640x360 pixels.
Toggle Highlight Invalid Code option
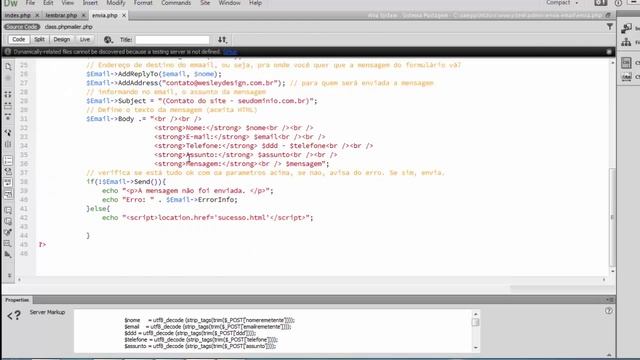(8, 171)
